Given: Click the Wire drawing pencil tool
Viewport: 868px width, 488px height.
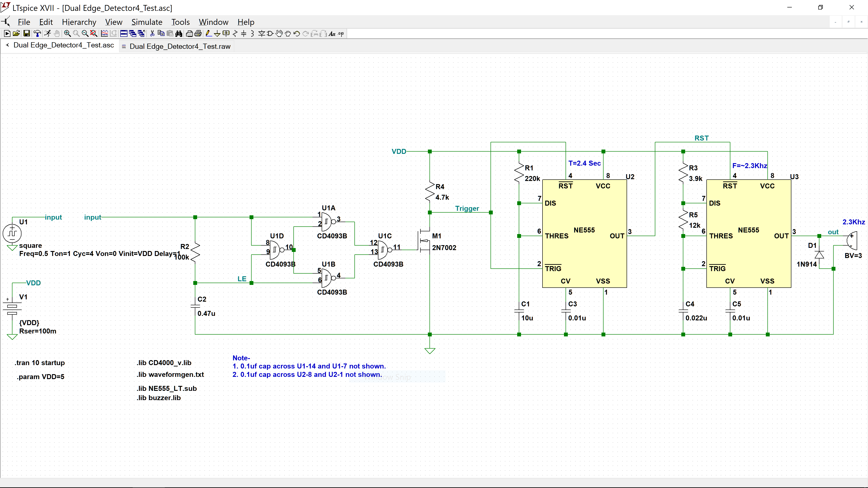Looking at the screenshot, I should (x=209, y=34).
